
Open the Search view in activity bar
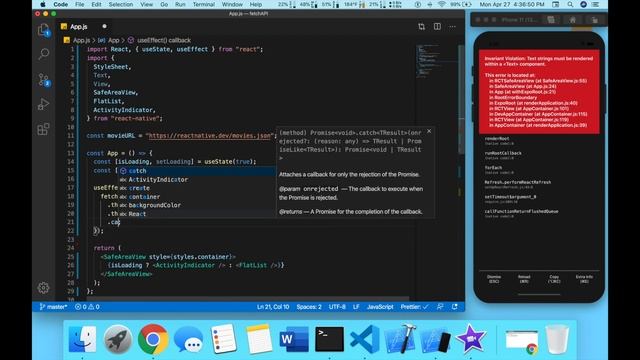(x=44, y=54)
